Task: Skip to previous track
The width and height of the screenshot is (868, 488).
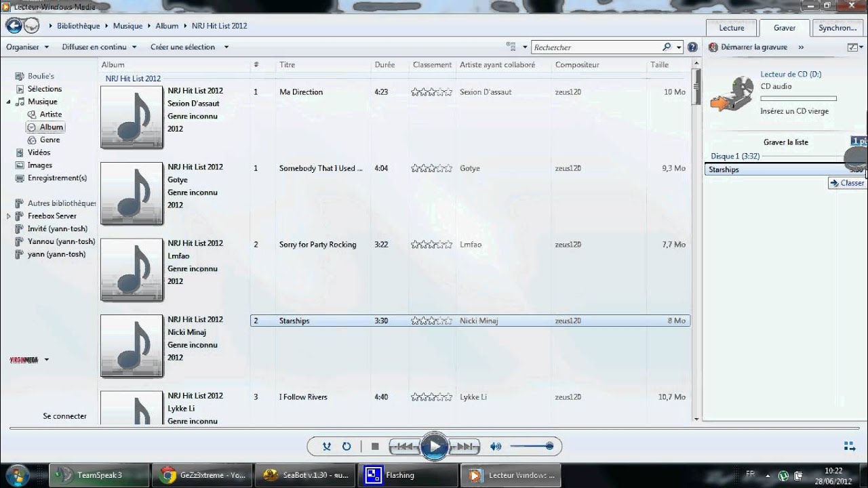Action: click(x=404, y=446)
